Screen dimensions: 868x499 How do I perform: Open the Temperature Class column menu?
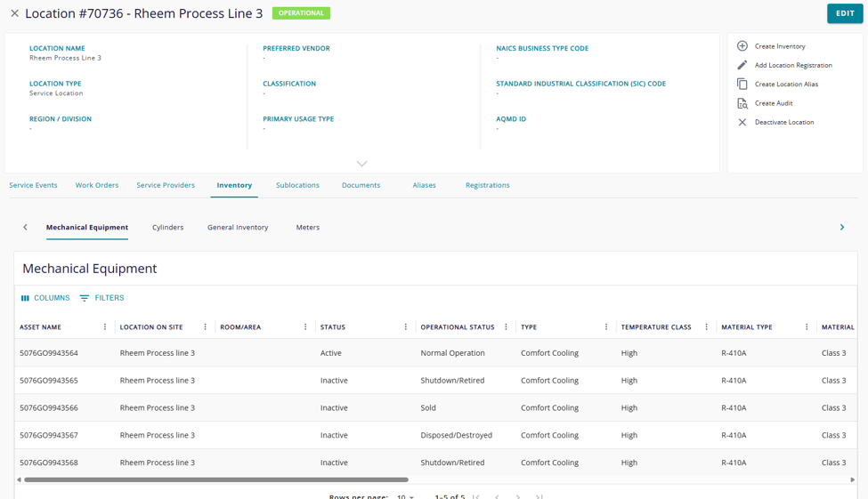click(x=706, y=327)
